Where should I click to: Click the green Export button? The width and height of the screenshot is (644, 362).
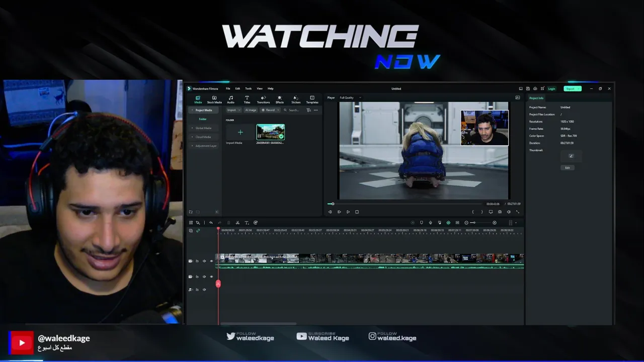pos(573,88)
